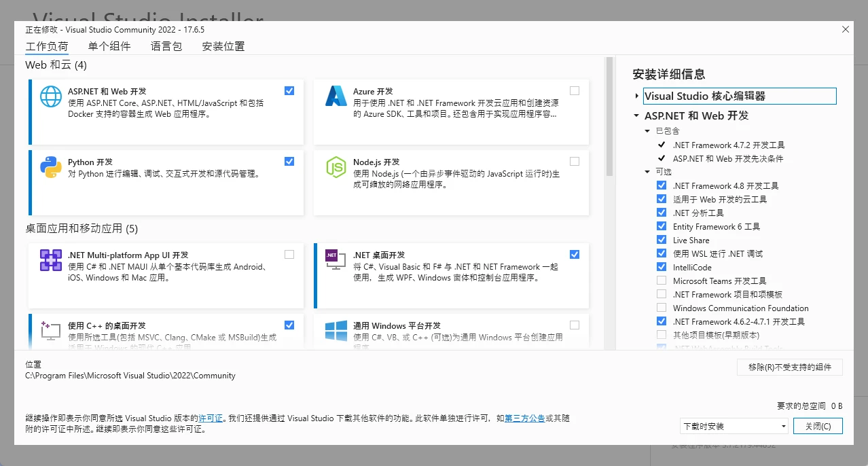Check Windows Communication Foundation option
The image size is (868, 466).
662,308
